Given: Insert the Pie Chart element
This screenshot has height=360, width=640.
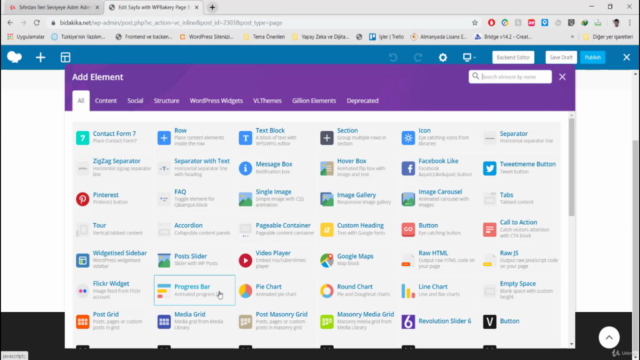Looking at the screenshot, I should (276, 290).
